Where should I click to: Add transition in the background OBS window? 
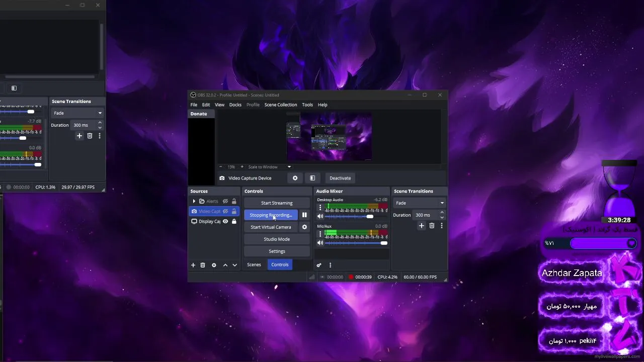79,136
